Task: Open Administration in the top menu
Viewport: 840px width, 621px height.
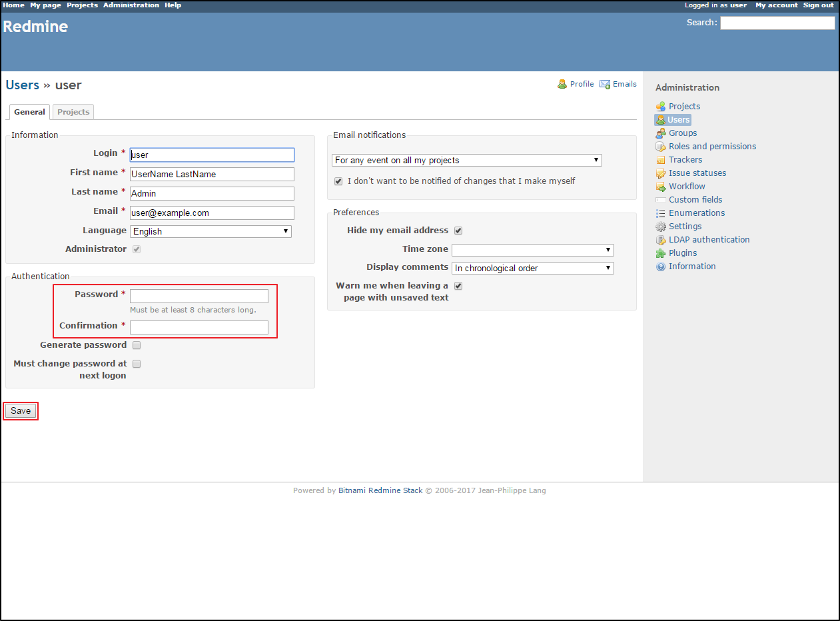Action: point(131,5)
